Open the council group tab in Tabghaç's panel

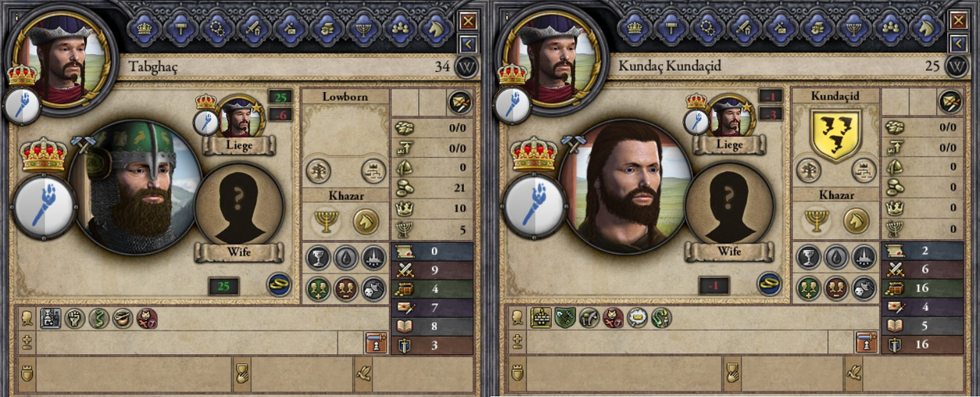tap(400, 28)
